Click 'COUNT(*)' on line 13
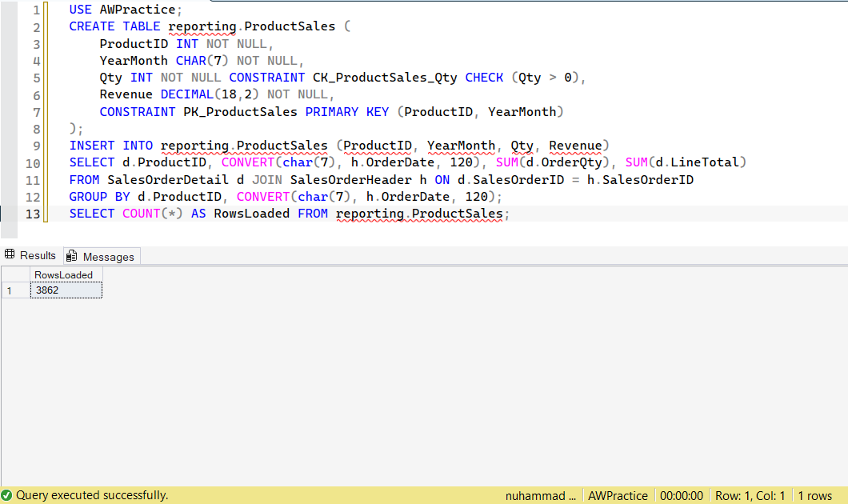 tap(153, 214)
